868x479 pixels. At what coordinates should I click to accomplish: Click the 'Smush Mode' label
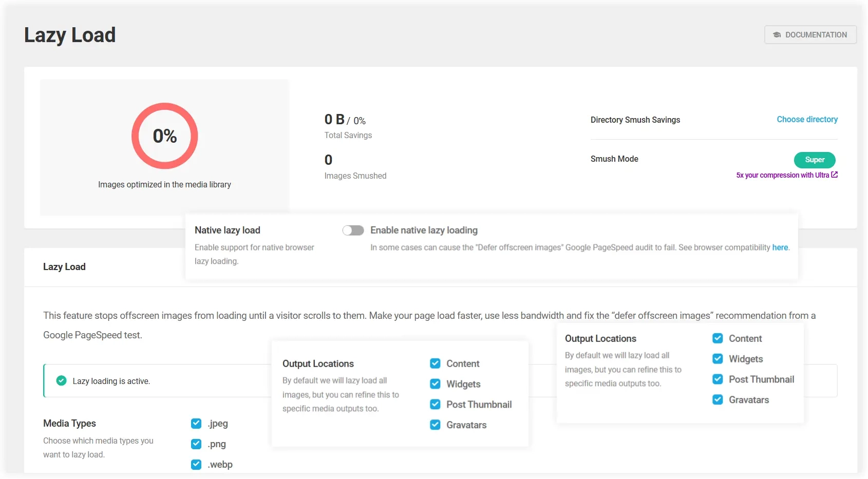(614, 159)
